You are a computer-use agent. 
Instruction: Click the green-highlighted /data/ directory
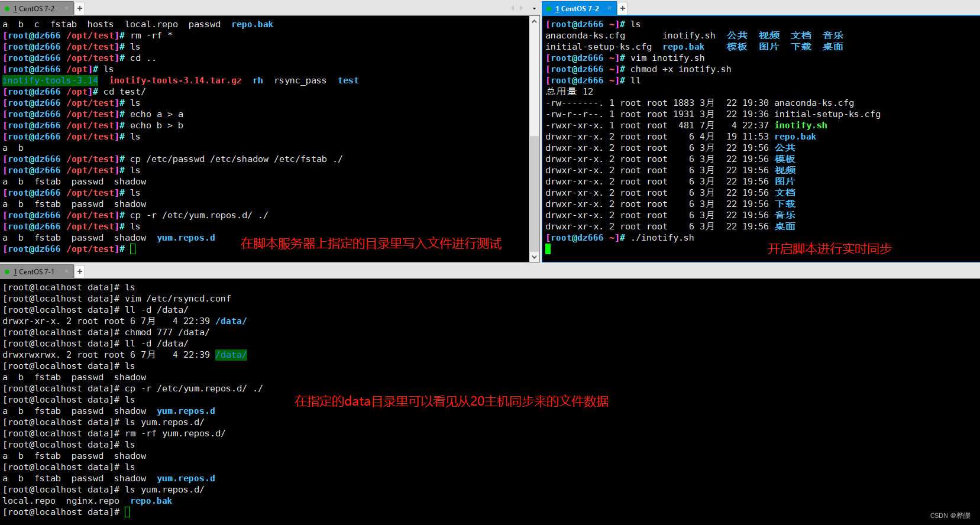(x=231, y=355)
